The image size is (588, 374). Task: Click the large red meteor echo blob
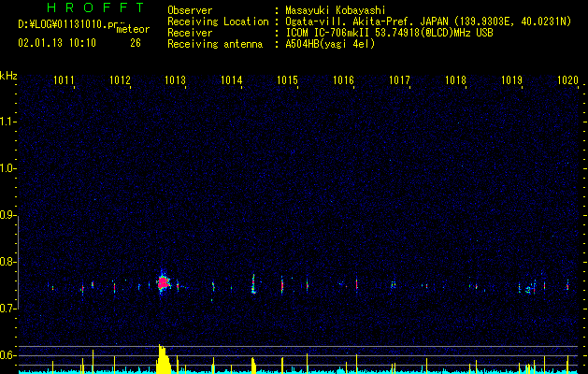pos(163,283)
